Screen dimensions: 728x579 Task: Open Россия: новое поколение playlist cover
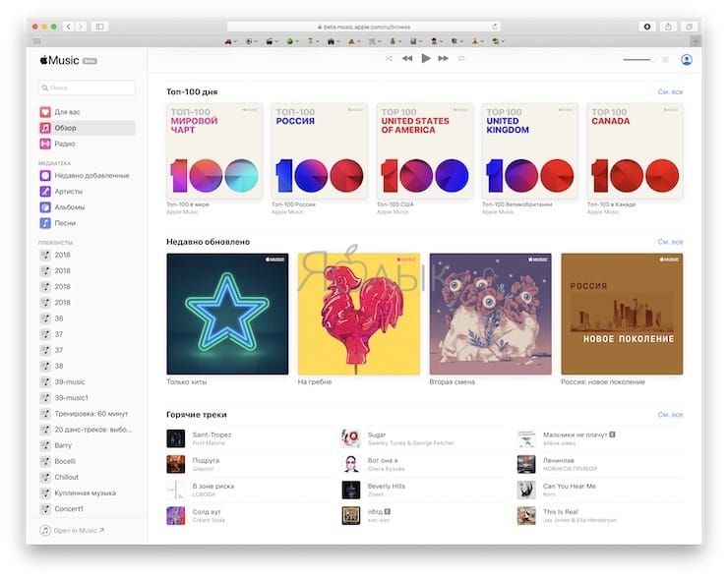pos(622,314)
